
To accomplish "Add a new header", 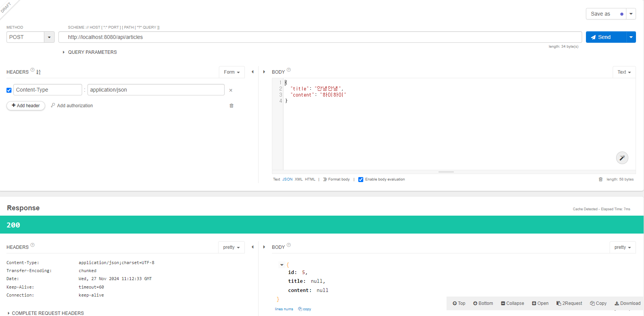I will (x=26, y=106).
